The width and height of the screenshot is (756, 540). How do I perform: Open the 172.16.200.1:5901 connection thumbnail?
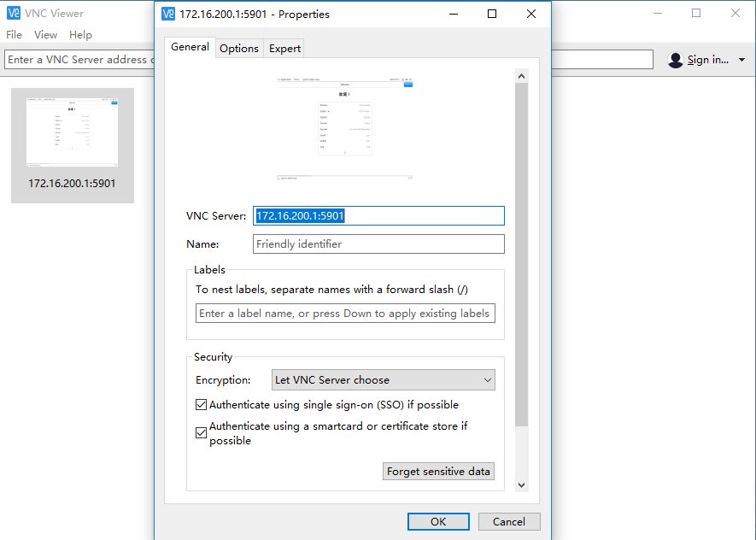[x=73, y=145]
